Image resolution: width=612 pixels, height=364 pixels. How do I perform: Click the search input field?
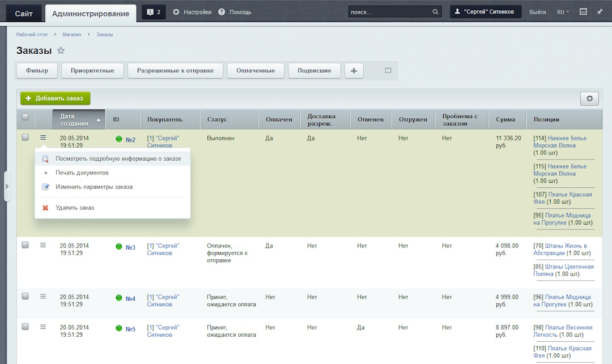click(x=389, y=12)
